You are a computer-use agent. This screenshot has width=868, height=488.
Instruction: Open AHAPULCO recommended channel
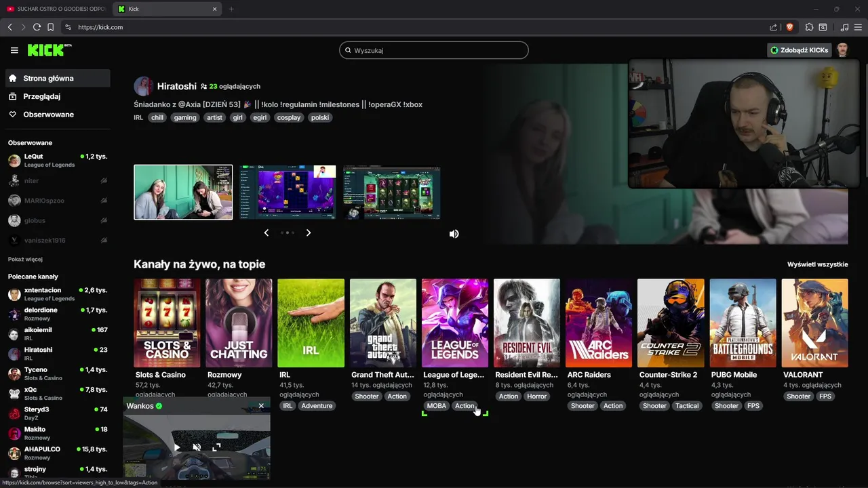(58, 453)
